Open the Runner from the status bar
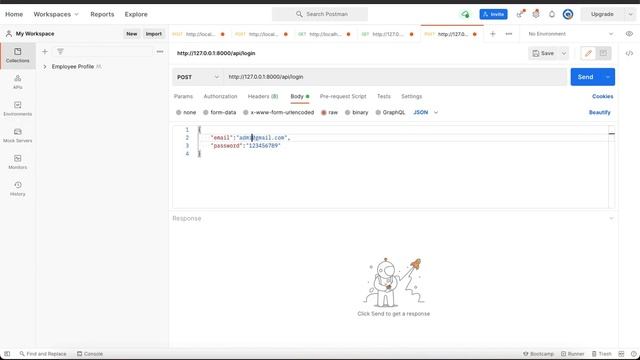Viewport: 640px width, 360px height. tap(573, 354)
